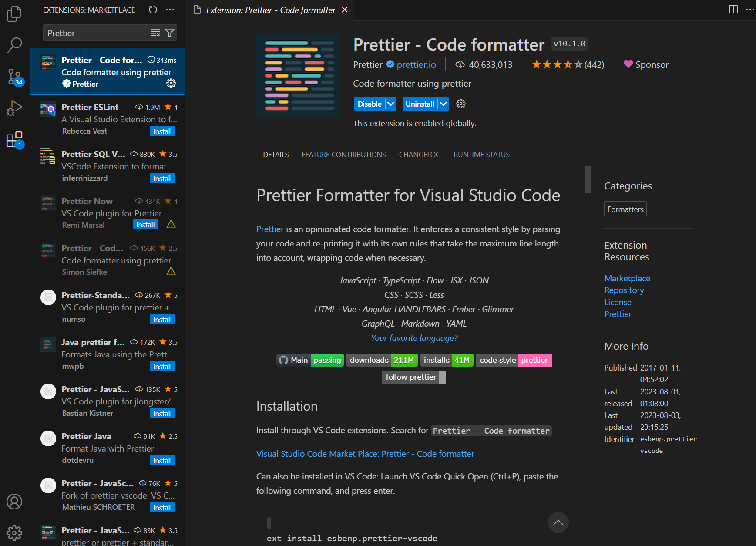Open the Repository resource link

click(624, 290)
